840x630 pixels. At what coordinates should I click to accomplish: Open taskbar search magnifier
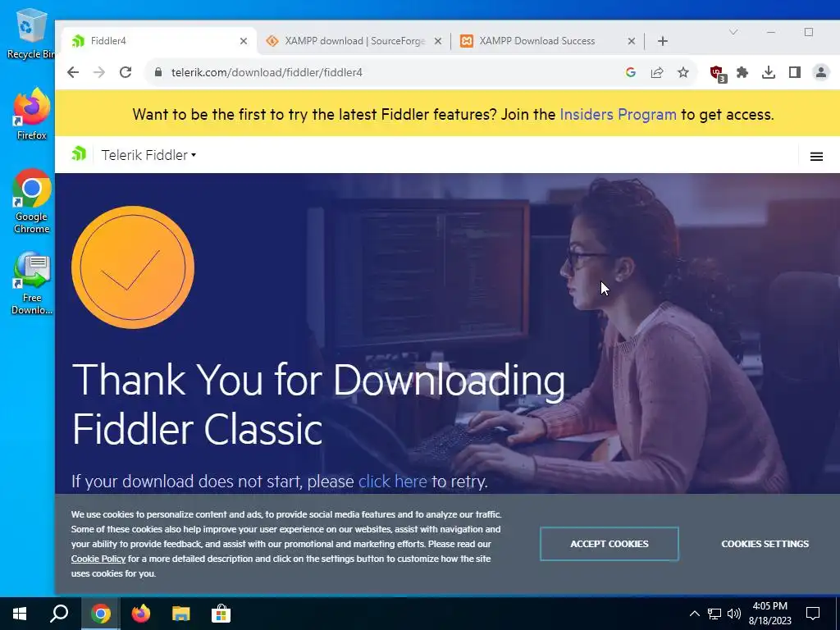click(x=59, y=614)
